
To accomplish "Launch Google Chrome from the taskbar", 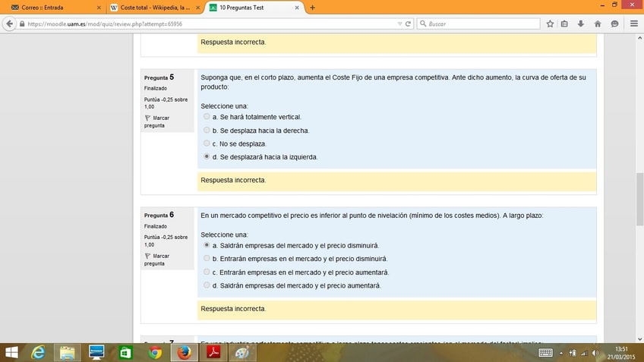I will pyautogui.click(x=155, y=353).
